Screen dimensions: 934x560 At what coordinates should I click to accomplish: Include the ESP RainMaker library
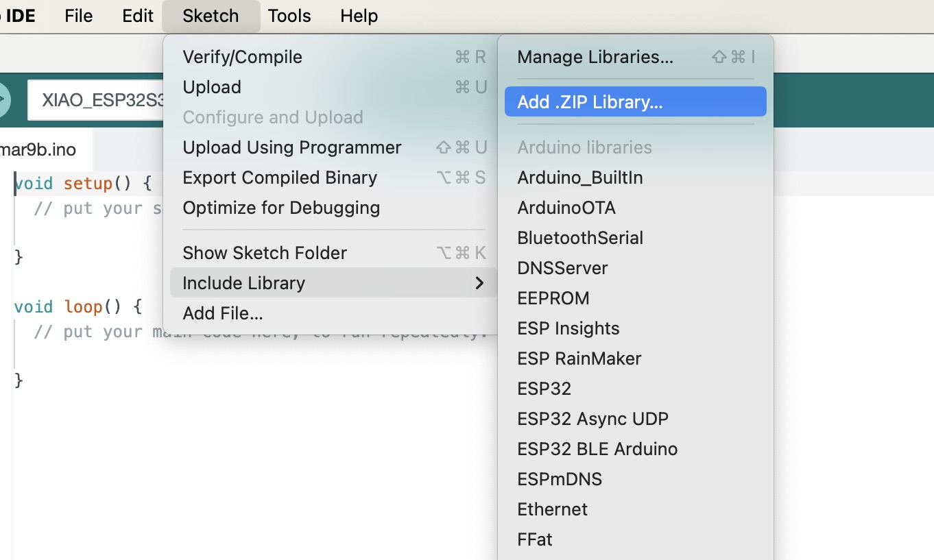(636, 358)
